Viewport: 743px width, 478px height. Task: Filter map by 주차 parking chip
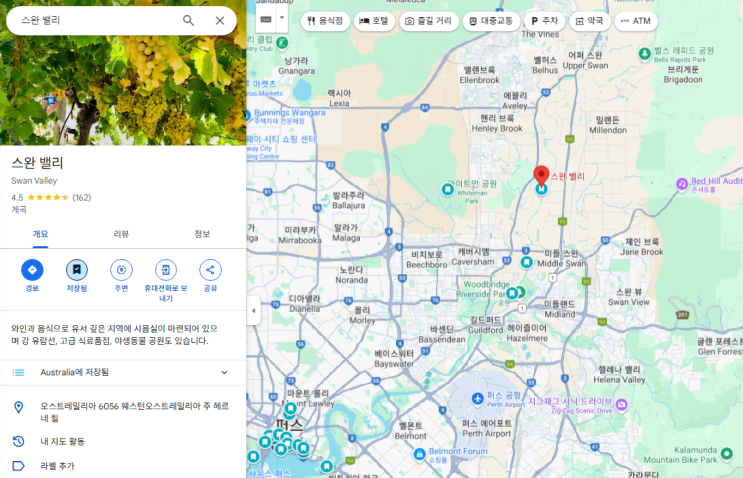click(x=544, y=21)
